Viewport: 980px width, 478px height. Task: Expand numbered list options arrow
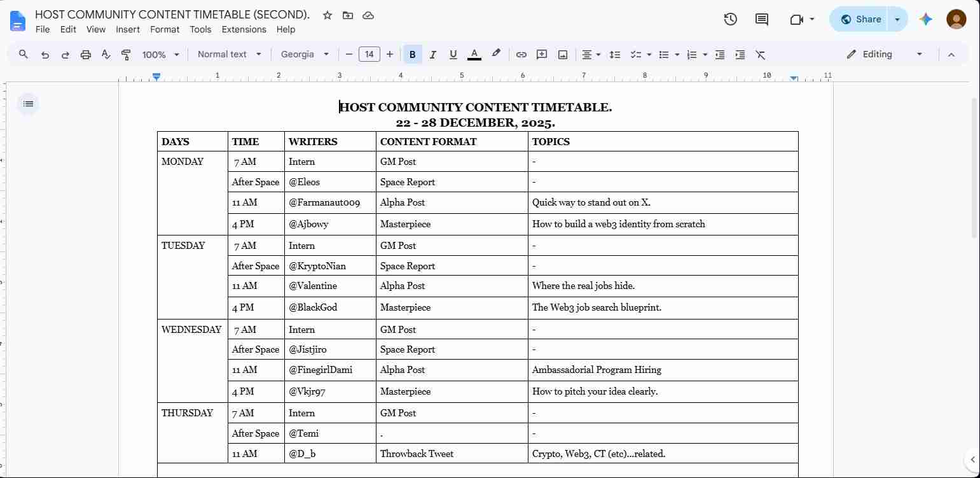705,55
